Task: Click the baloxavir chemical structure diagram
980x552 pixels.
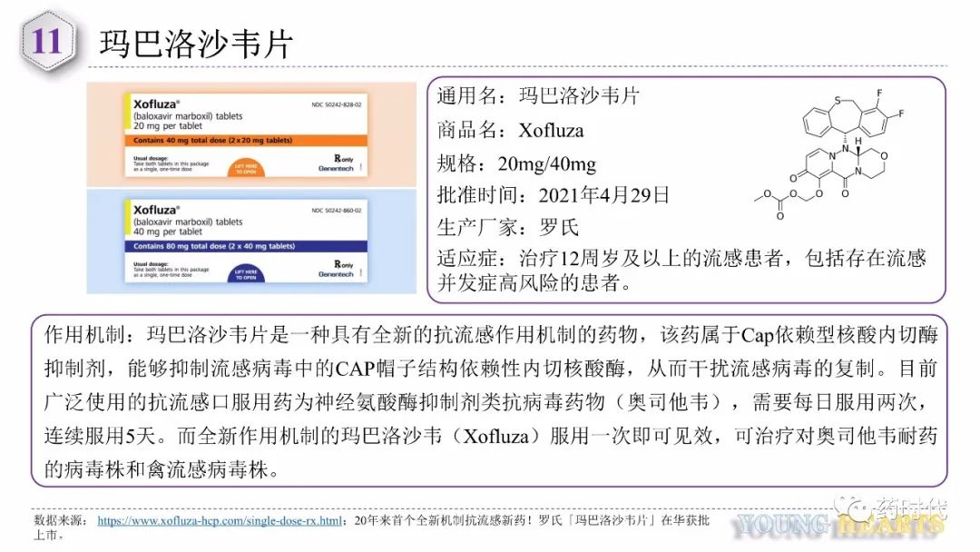Action: coord(830,154)
